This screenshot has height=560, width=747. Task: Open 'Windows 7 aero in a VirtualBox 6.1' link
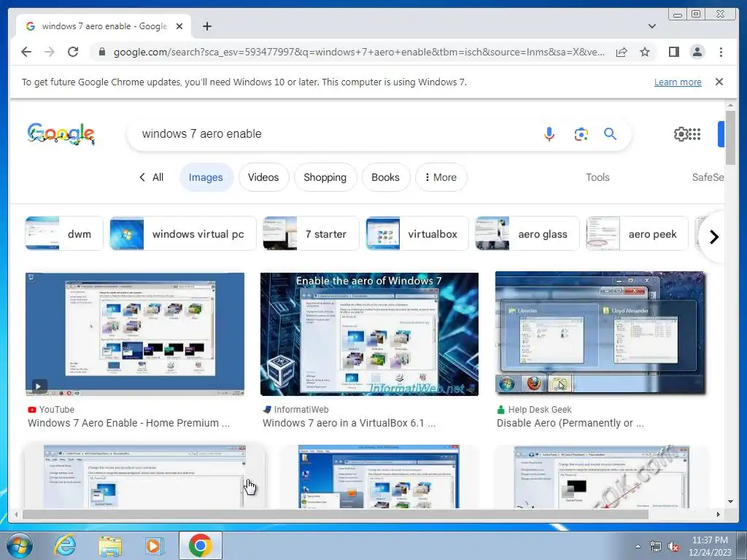pyautogui.click(x=349, y=423)
